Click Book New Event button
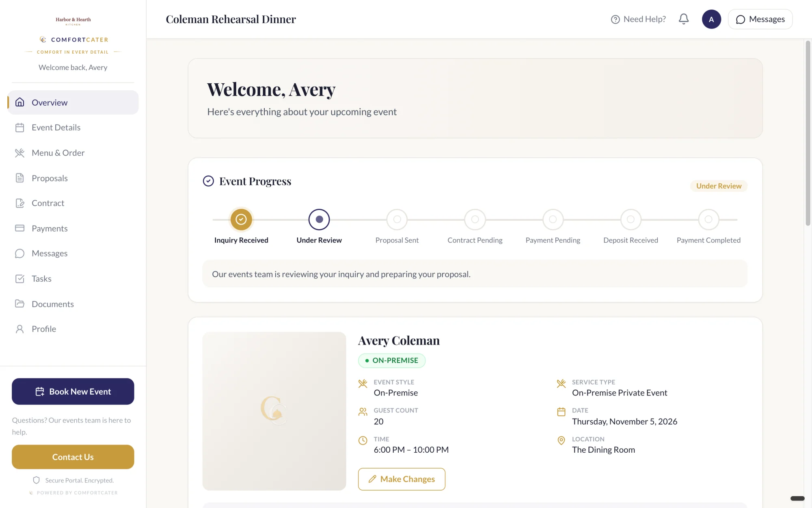This screenshot has width=812, height=508. (73, 391)
